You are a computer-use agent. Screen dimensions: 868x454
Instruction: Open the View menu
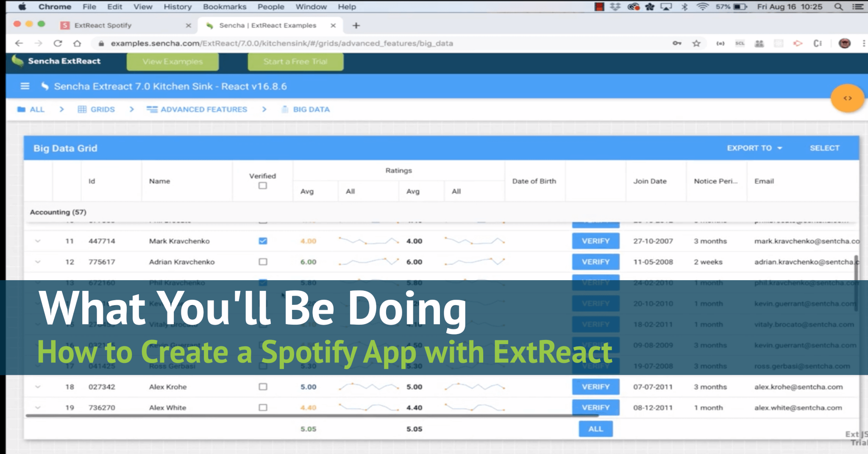(x=143, y=7)
